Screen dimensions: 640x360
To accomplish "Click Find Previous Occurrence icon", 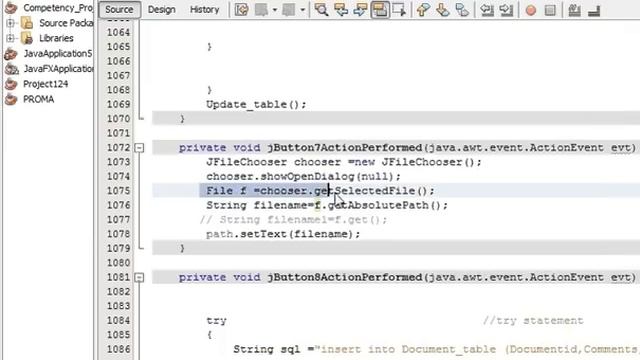I will 341,10.
